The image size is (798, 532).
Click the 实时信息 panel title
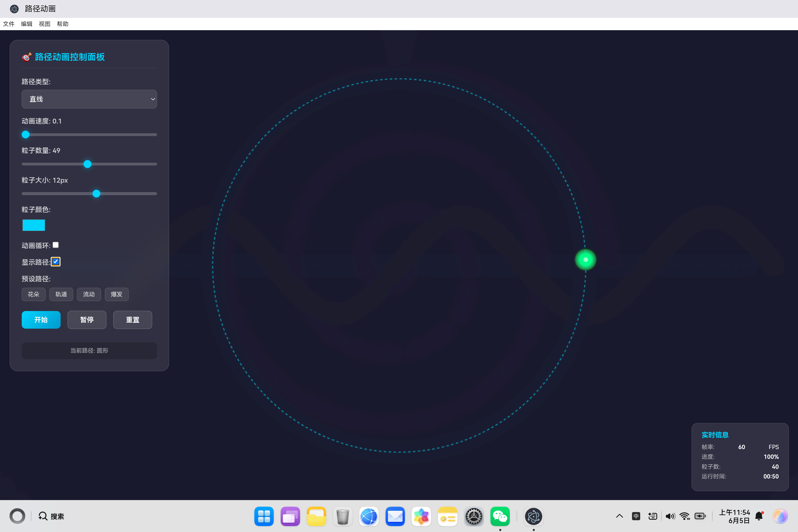tap(715, 435)
